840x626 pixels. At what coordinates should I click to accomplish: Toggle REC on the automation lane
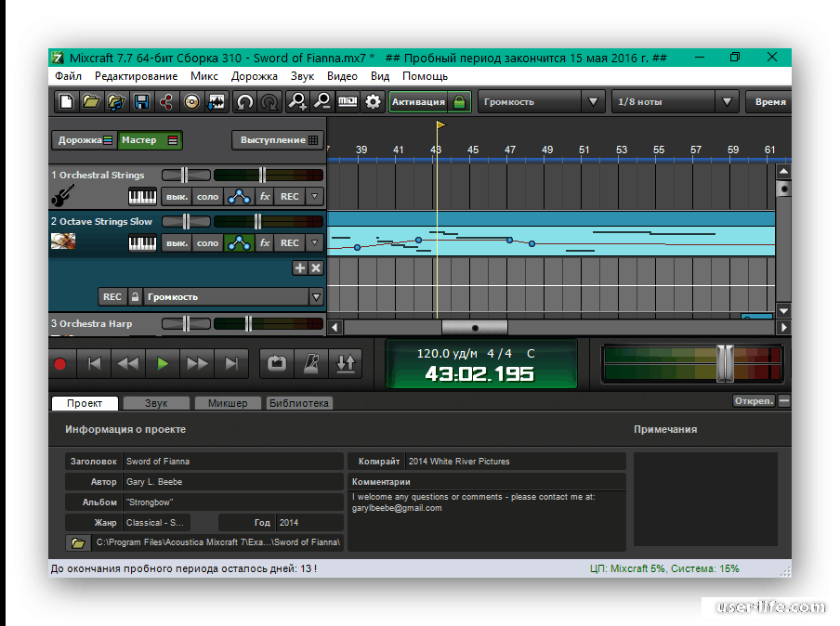[112, 296]
